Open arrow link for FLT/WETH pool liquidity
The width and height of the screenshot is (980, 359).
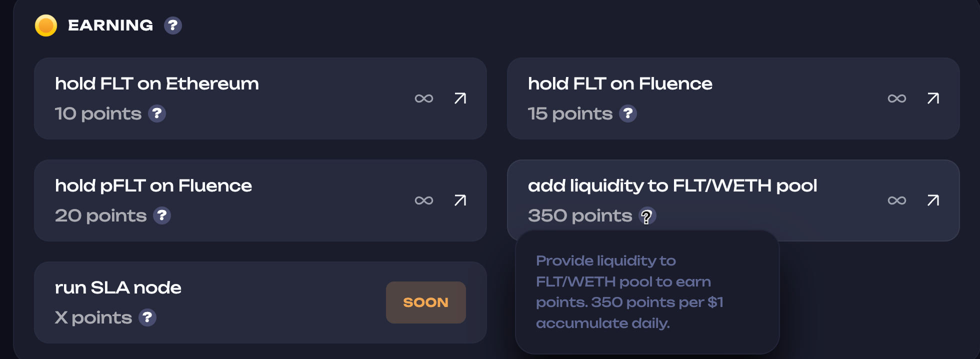tap(933, 200)
